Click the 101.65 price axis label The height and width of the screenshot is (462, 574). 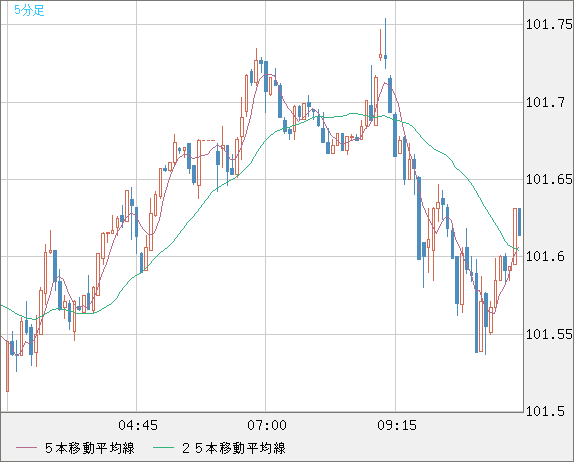click(x=549, y=179)
